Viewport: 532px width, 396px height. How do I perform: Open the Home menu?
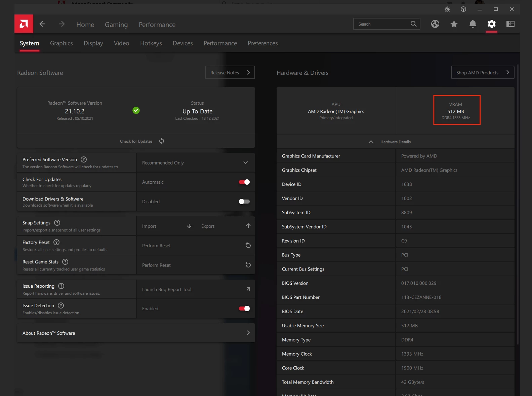85,25
